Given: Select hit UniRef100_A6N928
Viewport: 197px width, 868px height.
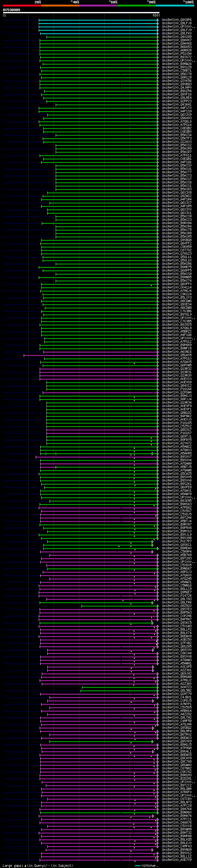Looking at the screenshot, I should pos(177,50).
